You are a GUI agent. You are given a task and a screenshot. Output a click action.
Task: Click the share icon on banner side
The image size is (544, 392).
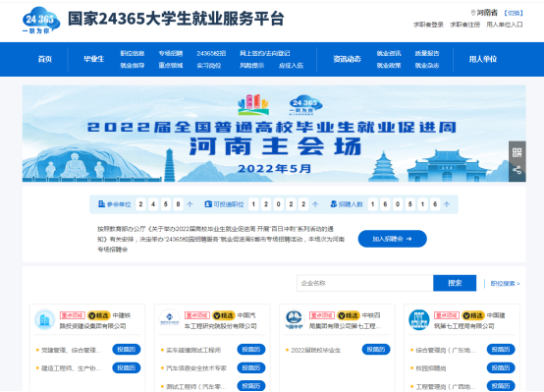(517, 170)
